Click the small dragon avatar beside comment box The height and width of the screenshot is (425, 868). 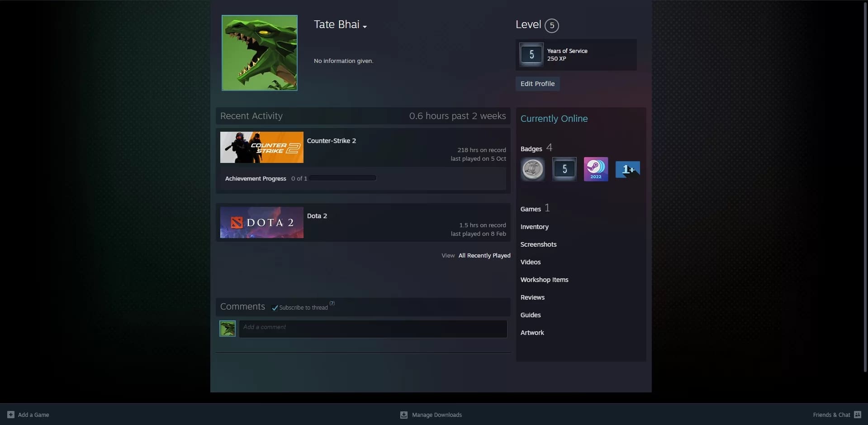[228, 329]
